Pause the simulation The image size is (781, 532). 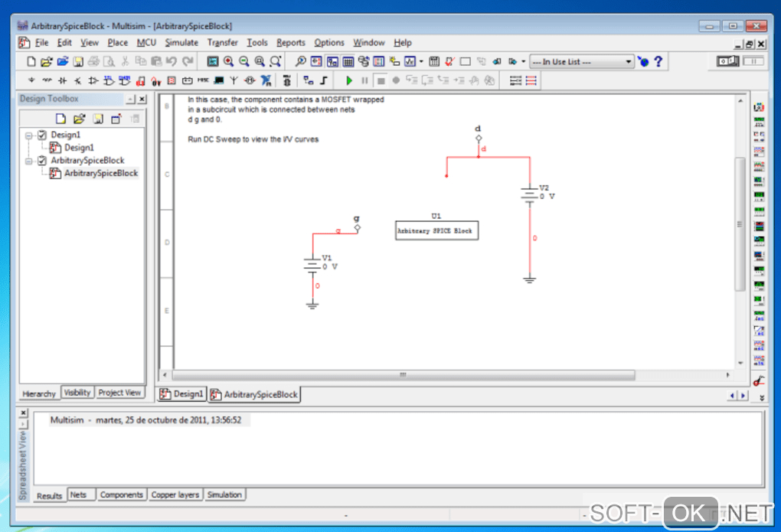pyautogui.click(x=364, y=80)
